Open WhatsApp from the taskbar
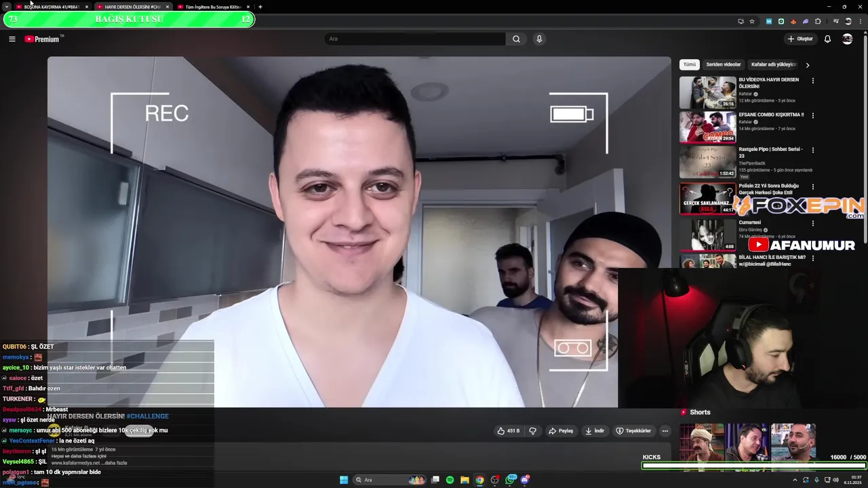This screenshot has height=488, width=868. pyautogui.click(x=511, y=480)
